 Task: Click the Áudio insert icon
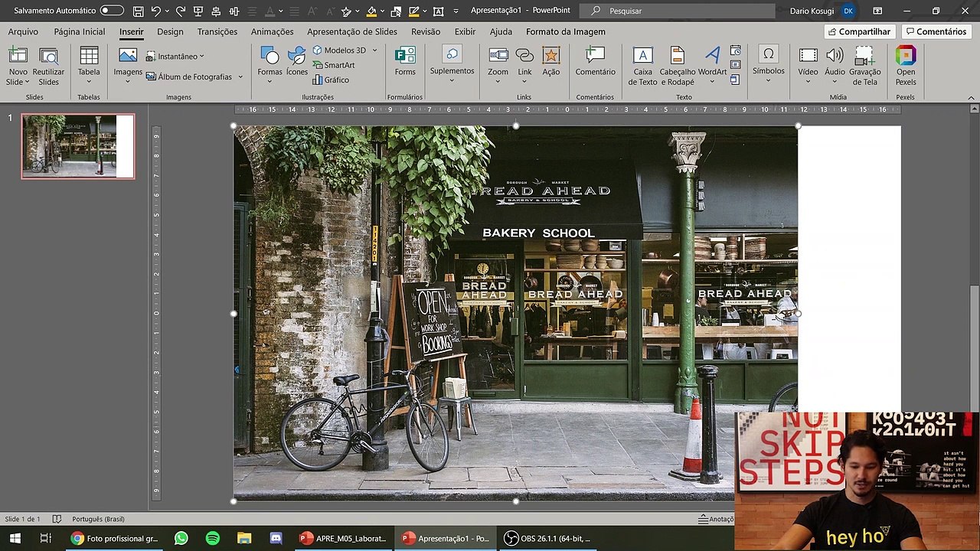point(835,57)
